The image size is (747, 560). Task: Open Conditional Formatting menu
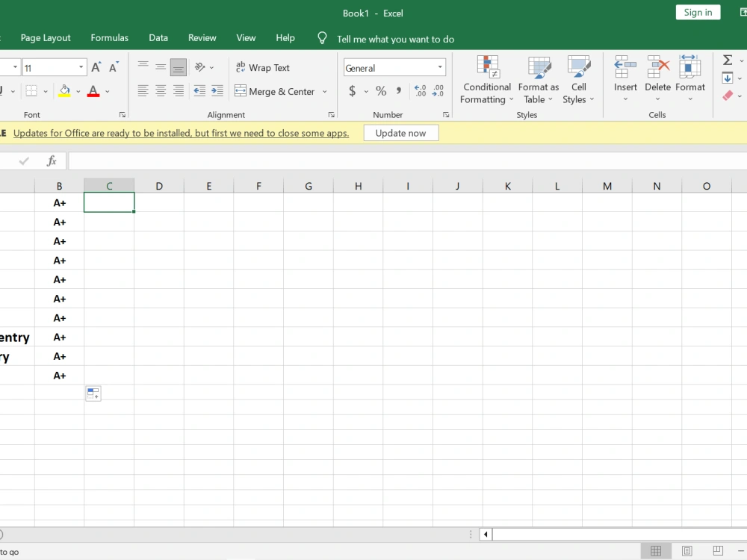tap(486, 80)
